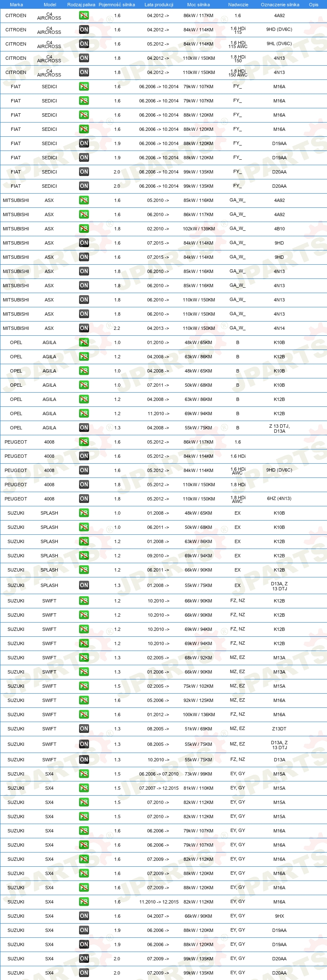This screenshot has width=327, height=980.
Task: Click the Oznaczenie silnika column header
Action: 280,5
